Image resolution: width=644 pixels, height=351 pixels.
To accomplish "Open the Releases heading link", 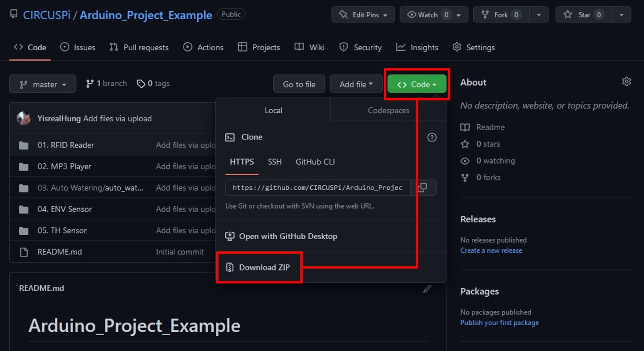I will point(478,219).
